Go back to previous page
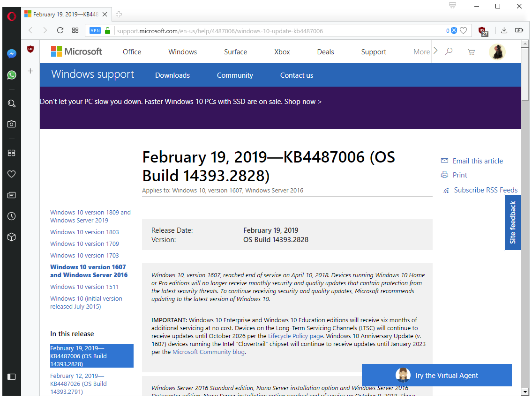The image size is (532, 399). coord(30,30)
